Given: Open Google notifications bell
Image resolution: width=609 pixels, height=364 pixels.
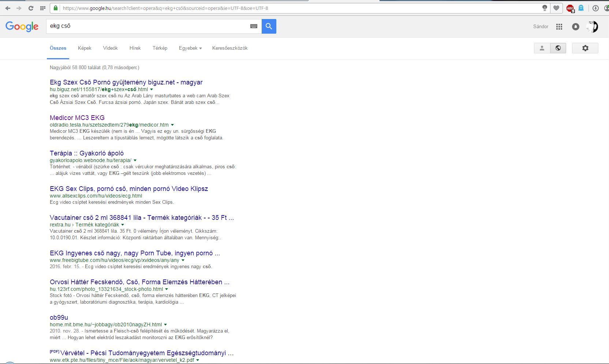Looking at the screenshot, I should (576, 26).
